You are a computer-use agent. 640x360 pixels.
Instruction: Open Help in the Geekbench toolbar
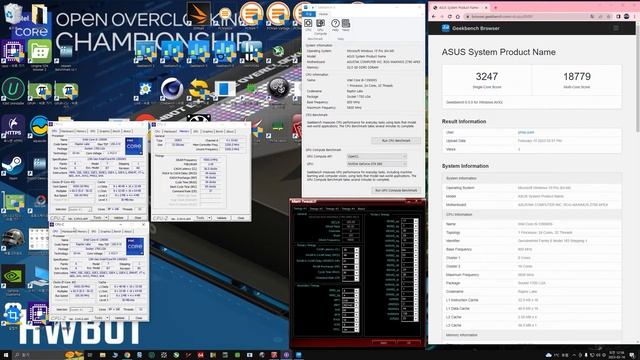pos(335,24)
